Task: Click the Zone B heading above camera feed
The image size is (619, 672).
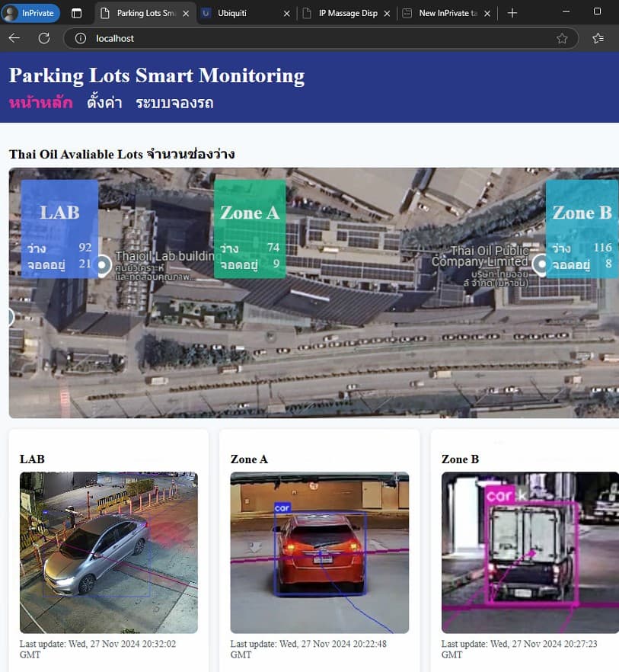Action: click(460, 459)
